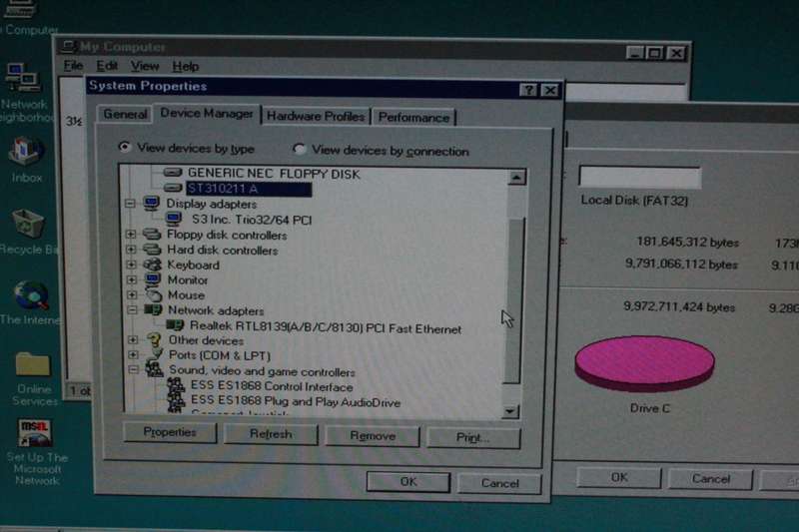Click the Ports (COM & LPT) icon
This screenshot has height=532, width=799.
point(155,354)
